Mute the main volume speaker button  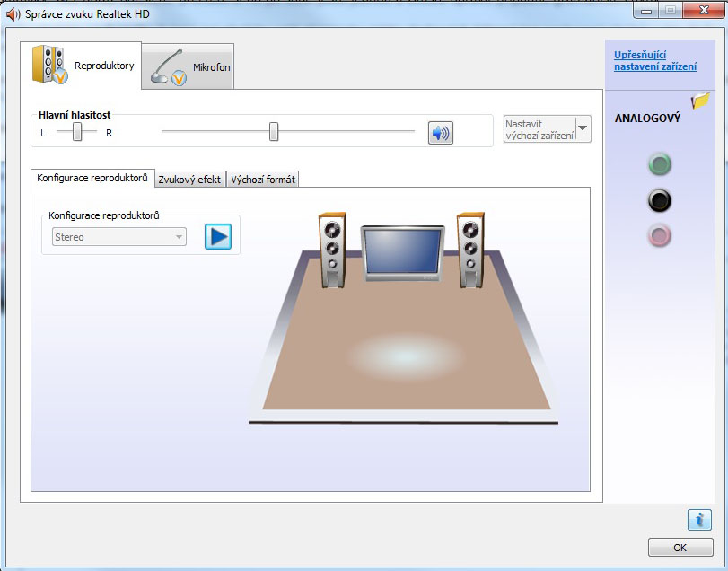[x=440, y=133]
